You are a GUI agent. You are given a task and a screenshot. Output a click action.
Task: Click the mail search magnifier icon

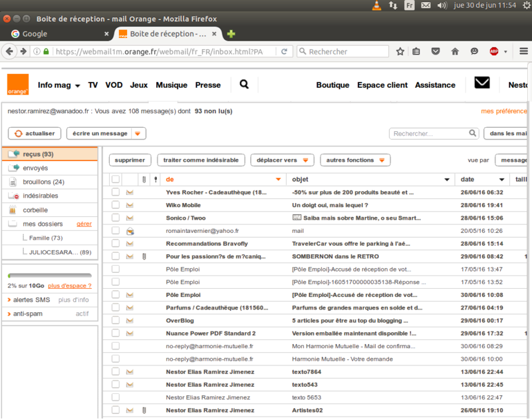(x=472, y=133)
